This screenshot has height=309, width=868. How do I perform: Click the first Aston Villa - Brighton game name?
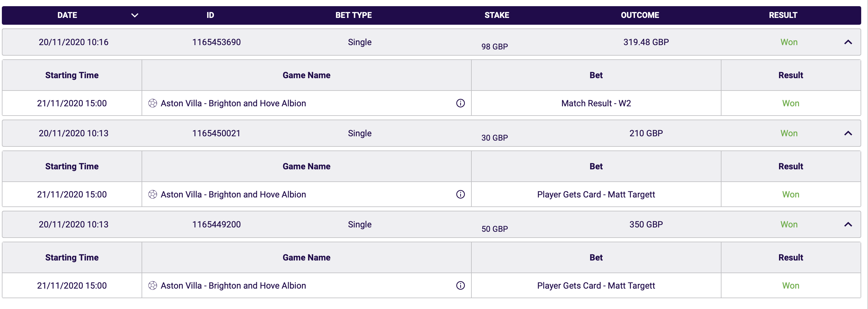(233, 103)
